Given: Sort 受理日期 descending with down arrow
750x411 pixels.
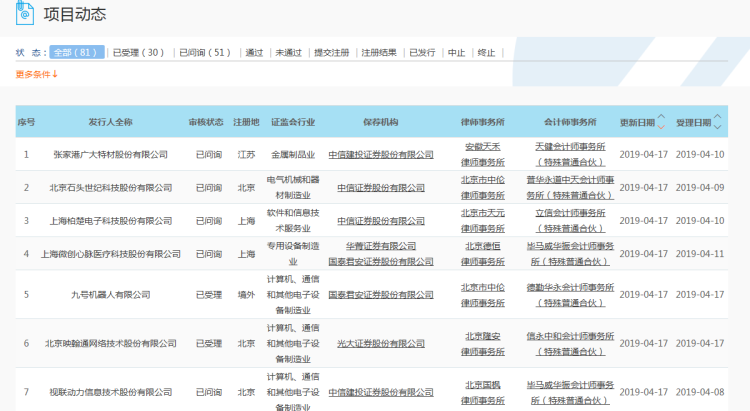Looking at the screenshot, I should click(x=716, y=127).
